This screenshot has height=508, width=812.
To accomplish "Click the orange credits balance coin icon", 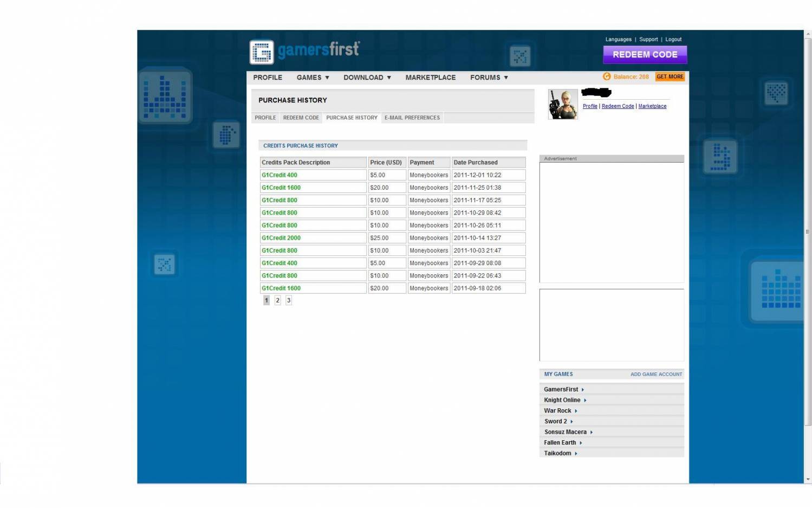I will (x=607, y=77).
